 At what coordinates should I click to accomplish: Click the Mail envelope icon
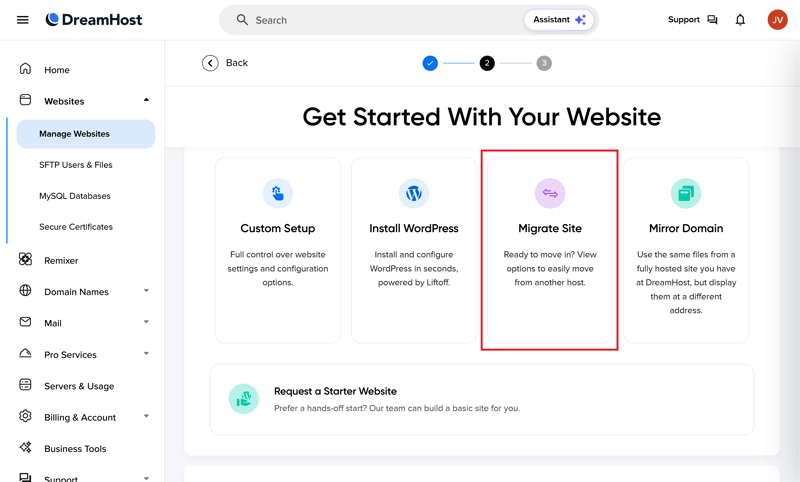click(25, 322)
